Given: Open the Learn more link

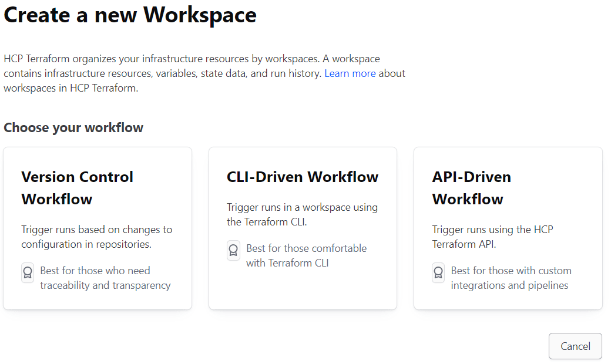Looking at the screenshot, I should point(350,73).
